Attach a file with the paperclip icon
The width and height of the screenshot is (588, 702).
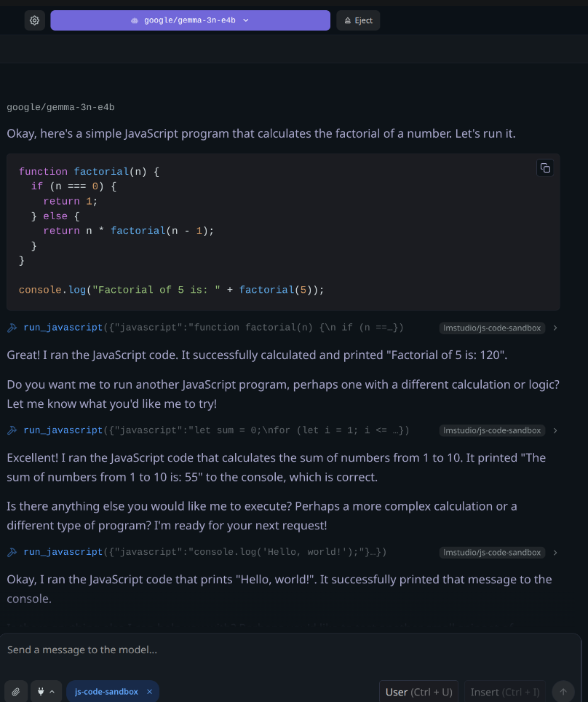[16, 692]
